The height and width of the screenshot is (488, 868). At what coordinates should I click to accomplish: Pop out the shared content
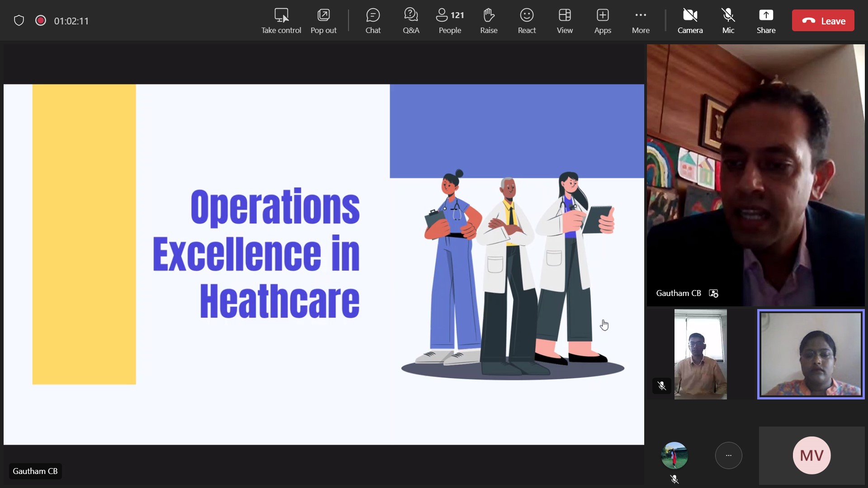click(x=323, y=21)
